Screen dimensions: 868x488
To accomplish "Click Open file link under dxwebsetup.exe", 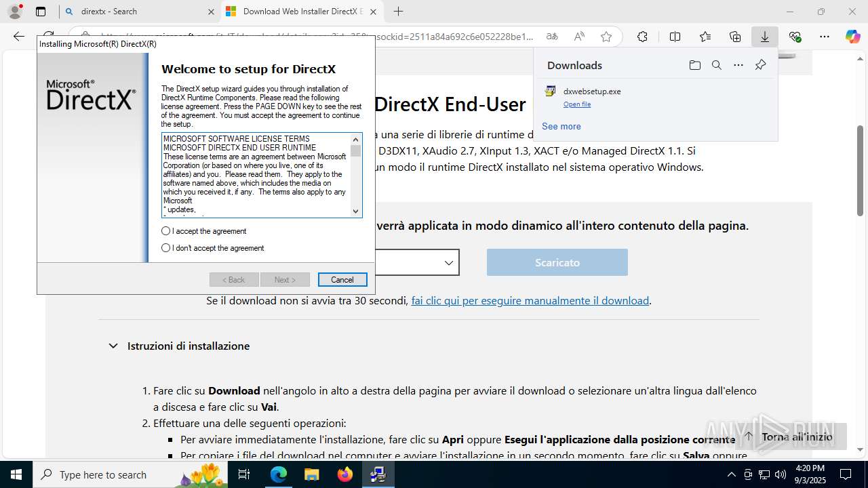I will pos(577,104).
